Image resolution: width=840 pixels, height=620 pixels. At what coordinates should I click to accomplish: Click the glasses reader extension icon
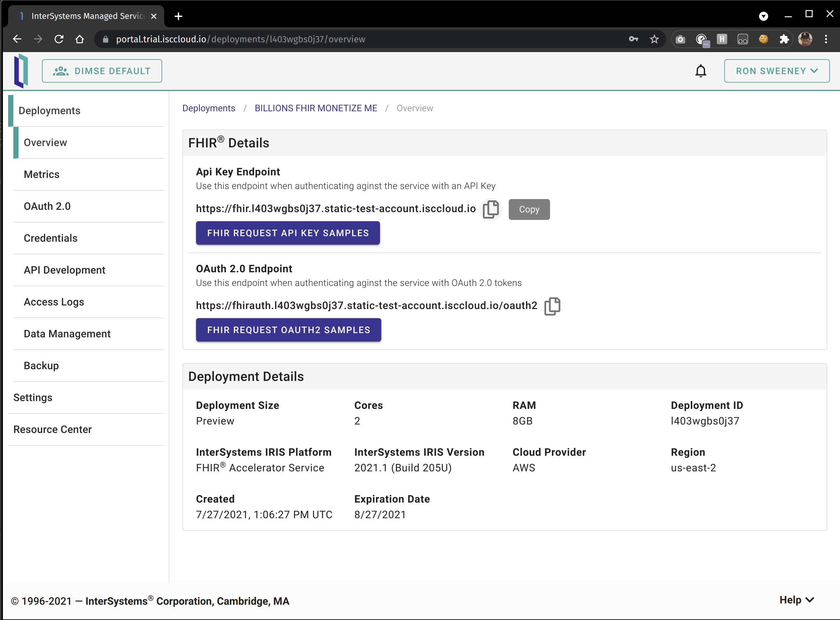click(742, 39)
